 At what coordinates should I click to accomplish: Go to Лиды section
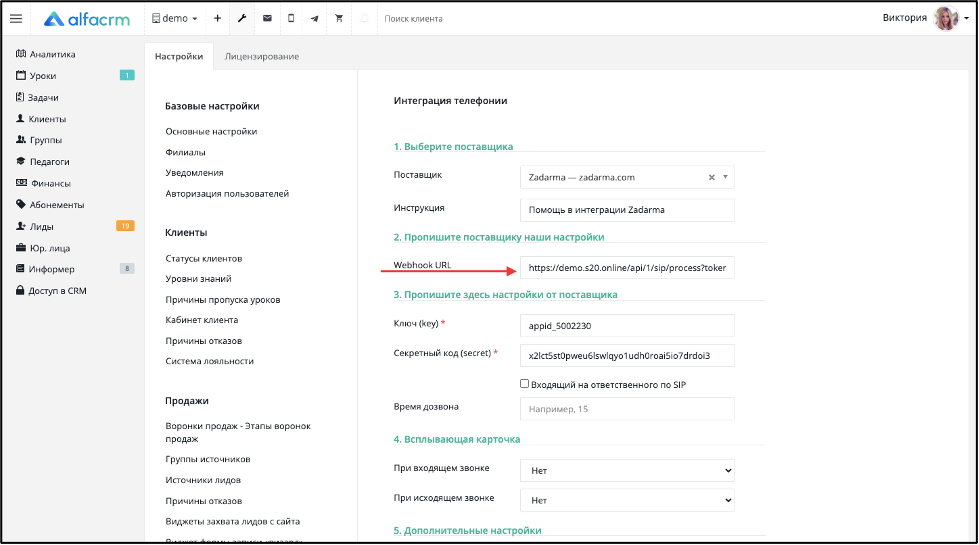click(34, 227)
